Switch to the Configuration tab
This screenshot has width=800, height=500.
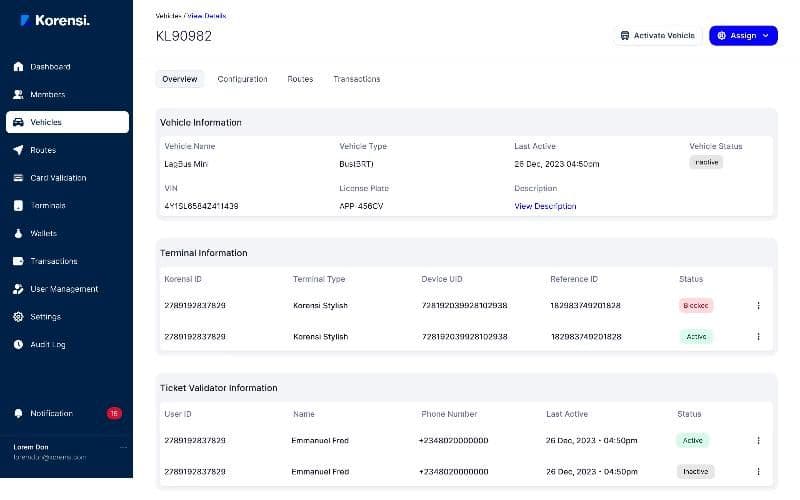tap(242, 79)
